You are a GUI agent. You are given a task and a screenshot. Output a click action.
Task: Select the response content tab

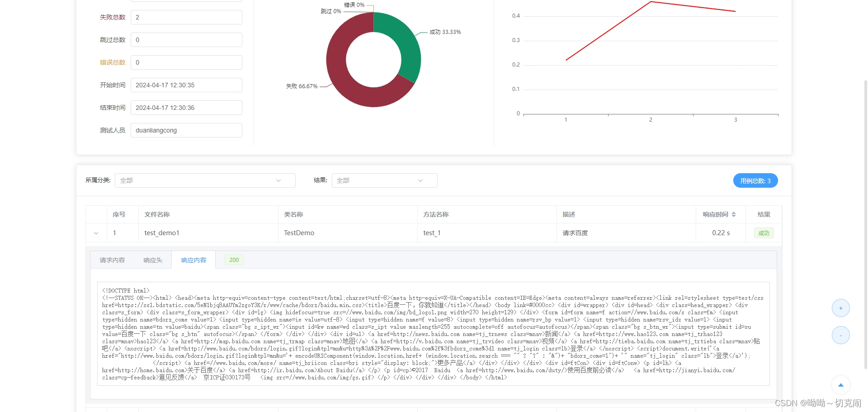pyautogui.click(x=193, y=260)
